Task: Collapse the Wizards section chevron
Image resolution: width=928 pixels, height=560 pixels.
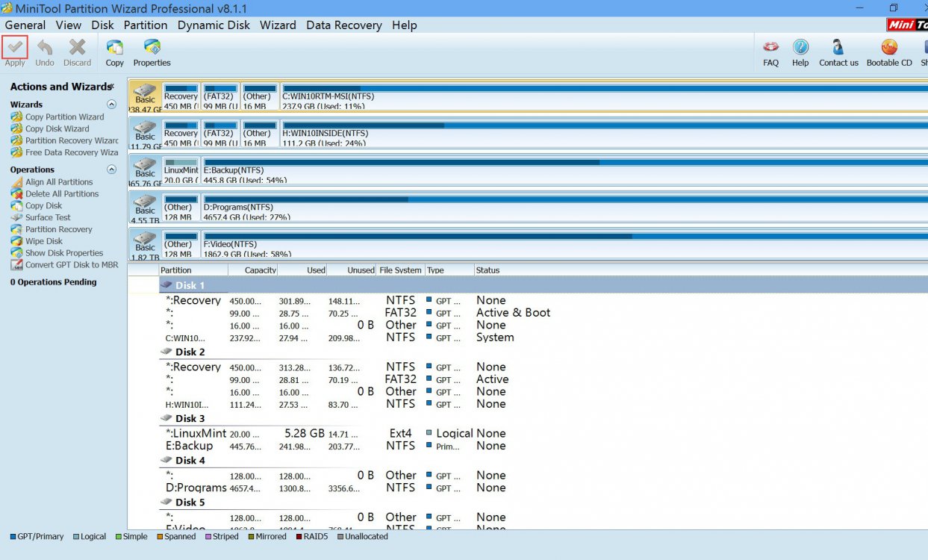Action: click(112, 105)
